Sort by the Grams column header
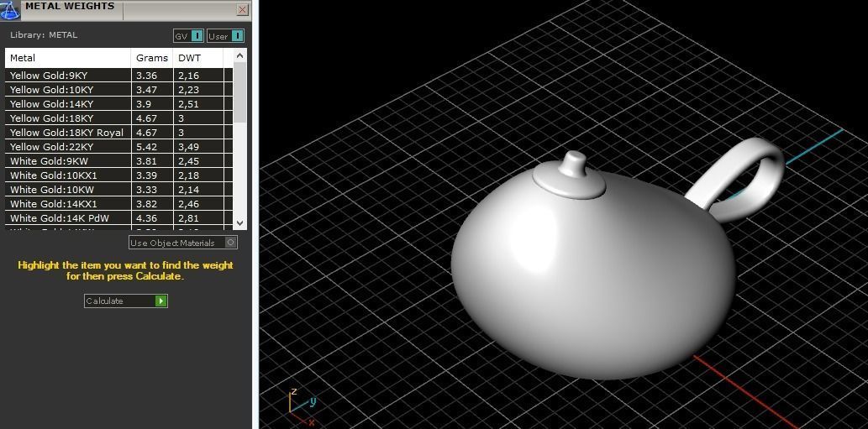868x429 pixels. pos(152,57)
